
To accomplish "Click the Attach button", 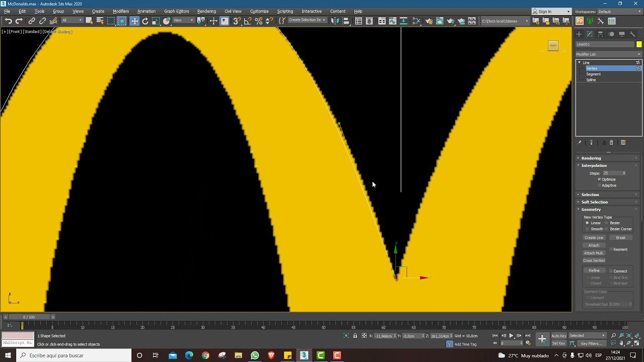I will (x=594, y=245).
